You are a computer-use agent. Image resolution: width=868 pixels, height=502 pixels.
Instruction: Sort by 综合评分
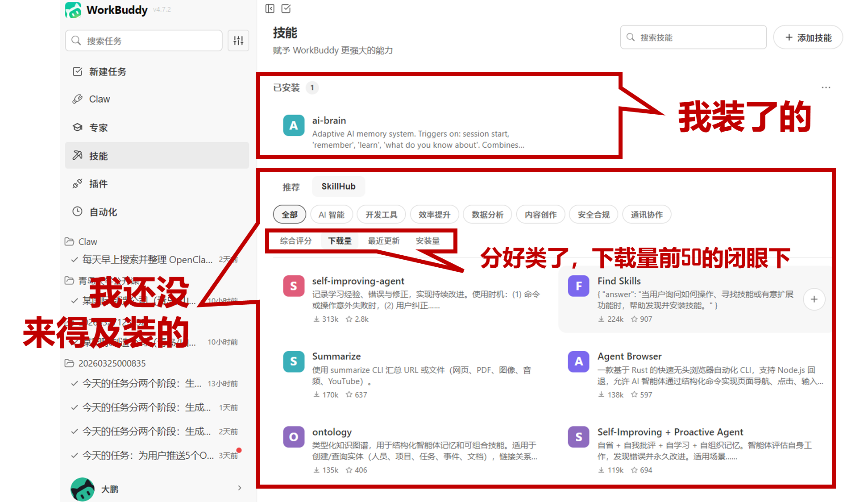coord(295,241)
